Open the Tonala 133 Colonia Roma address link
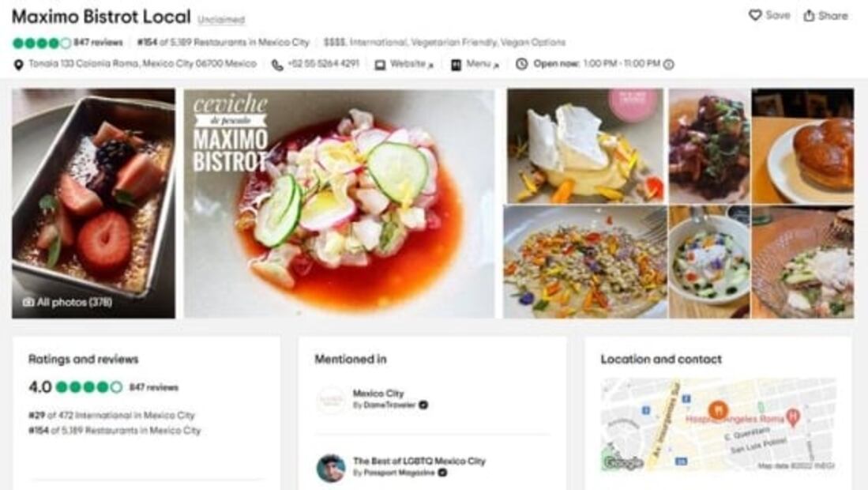The height and width of the screenshot is (490, 868). pos(142,64)
